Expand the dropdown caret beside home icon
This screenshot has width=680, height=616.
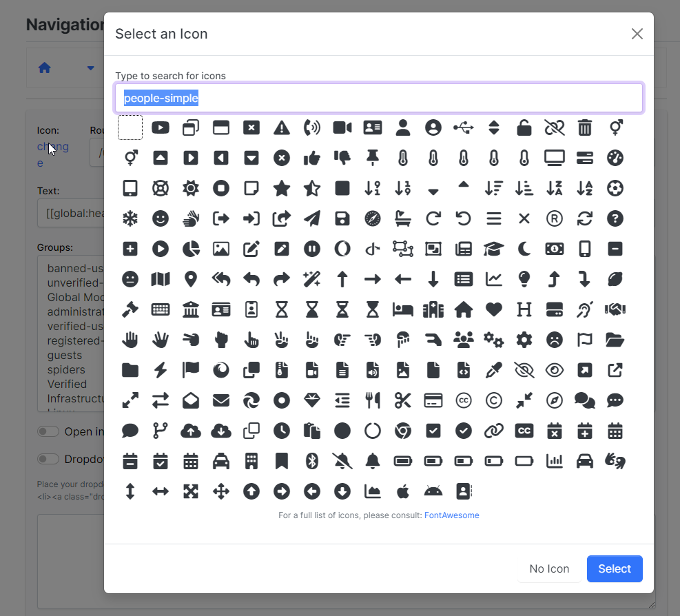(x=90, y=68)
